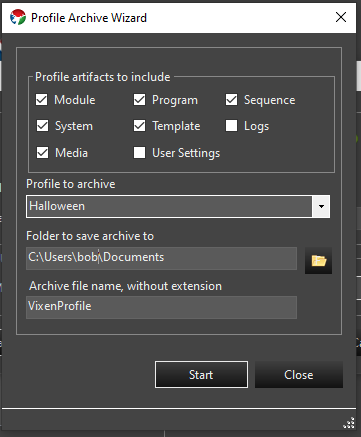Close the Profile Archive Wizard window with X
The width and height of the screenshot is (361, 437).
pos(341,17)
